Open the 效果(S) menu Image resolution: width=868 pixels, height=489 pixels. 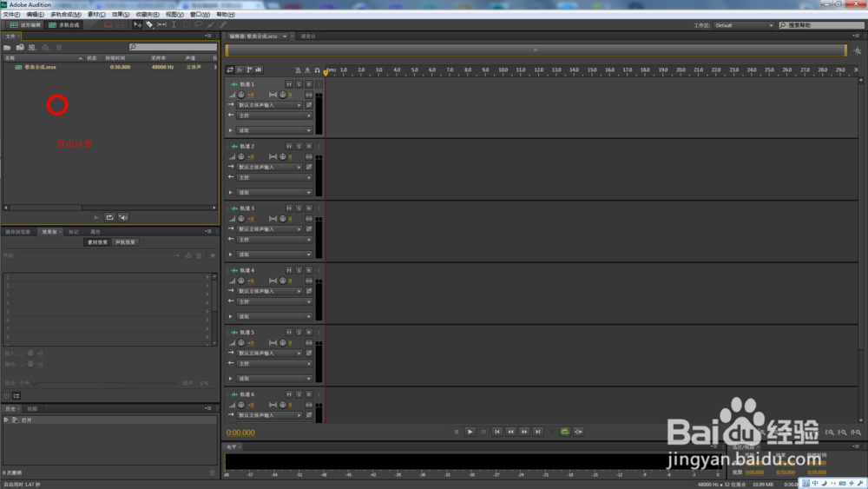tap(120, 15)
